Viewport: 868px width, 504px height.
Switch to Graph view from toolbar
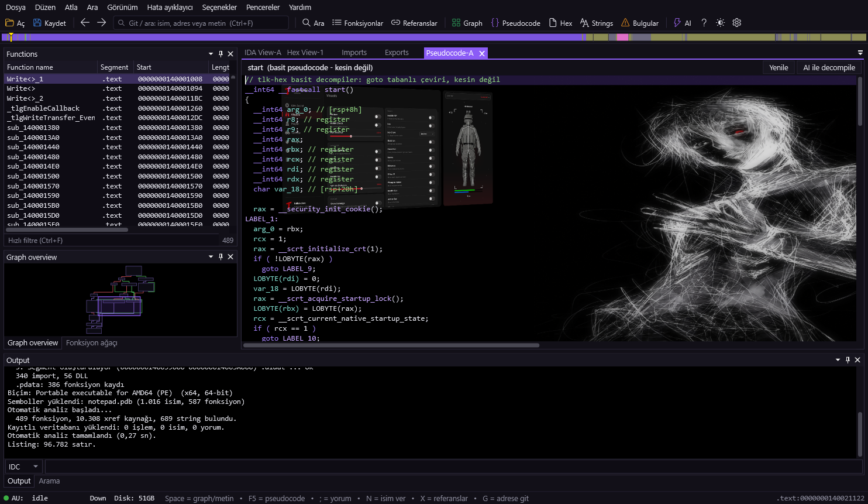(x=467, y=23)
